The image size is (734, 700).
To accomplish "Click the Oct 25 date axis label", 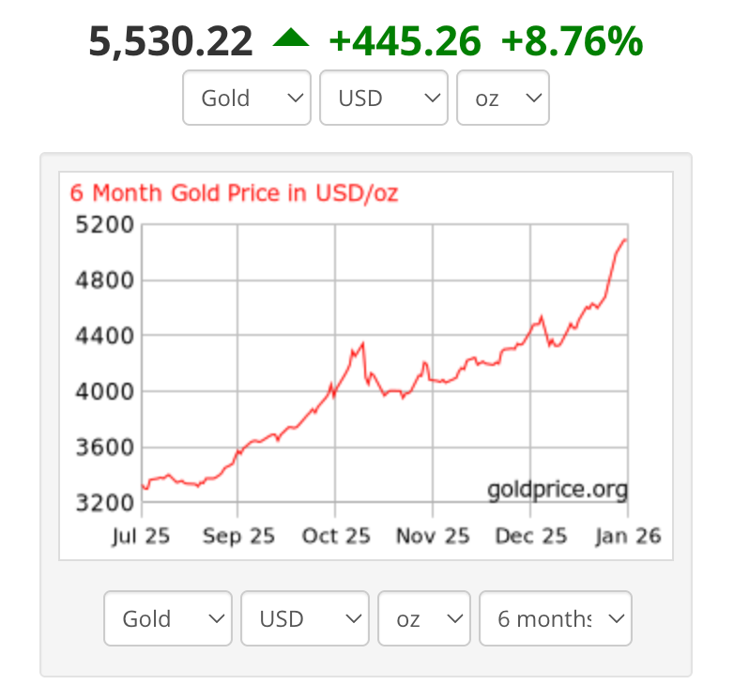I will (x=335, y=537).
